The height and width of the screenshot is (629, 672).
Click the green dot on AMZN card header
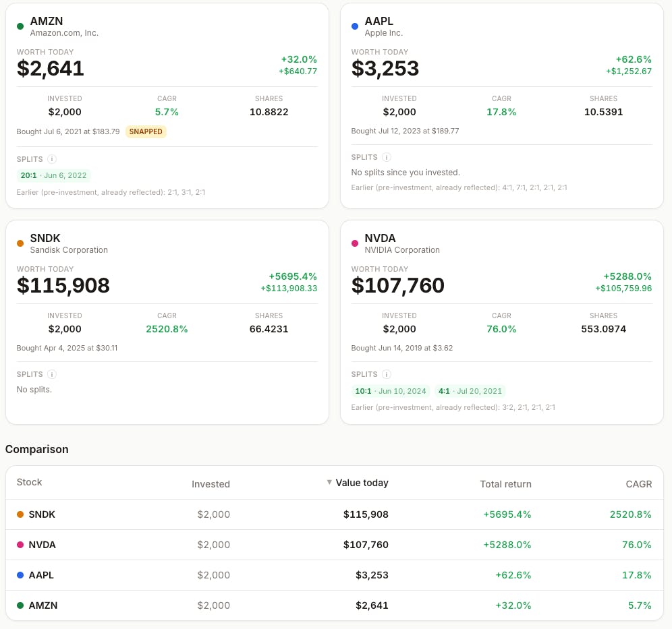click(x=20, y=26)
